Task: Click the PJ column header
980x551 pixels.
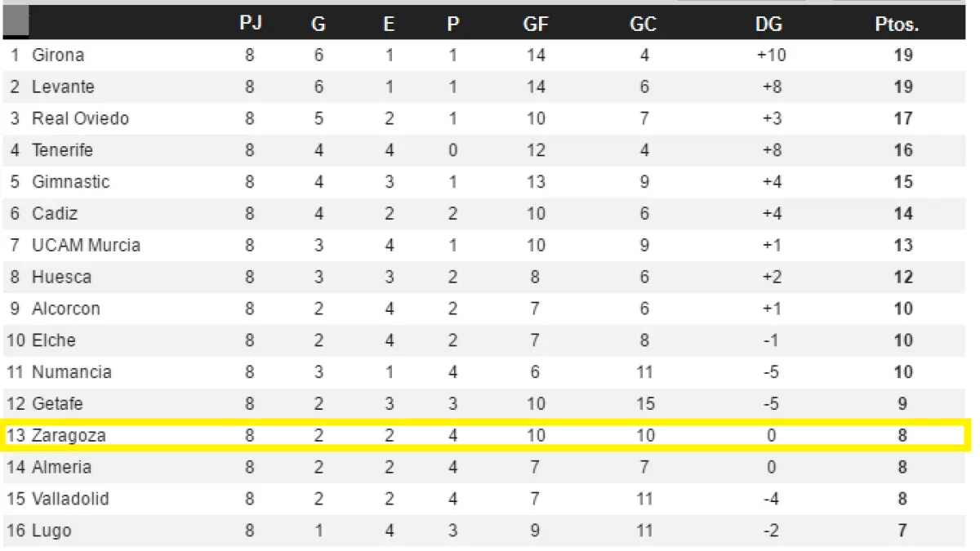Action: 250,24
